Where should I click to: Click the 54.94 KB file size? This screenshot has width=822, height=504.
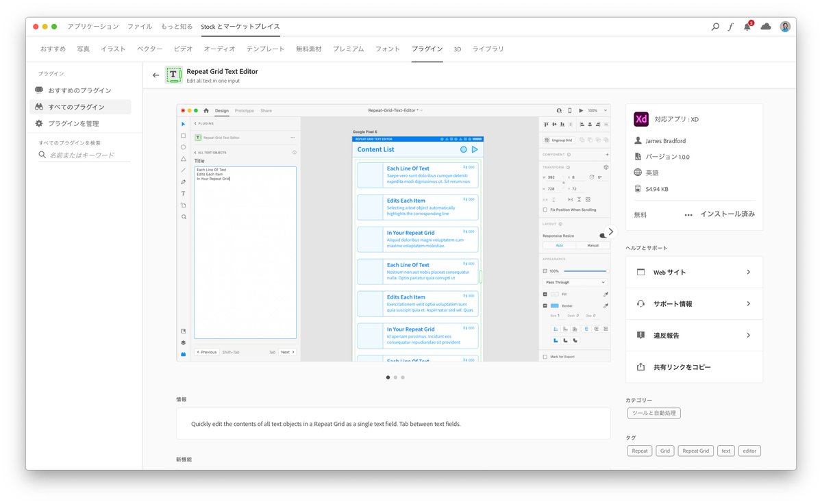point(657,189)
